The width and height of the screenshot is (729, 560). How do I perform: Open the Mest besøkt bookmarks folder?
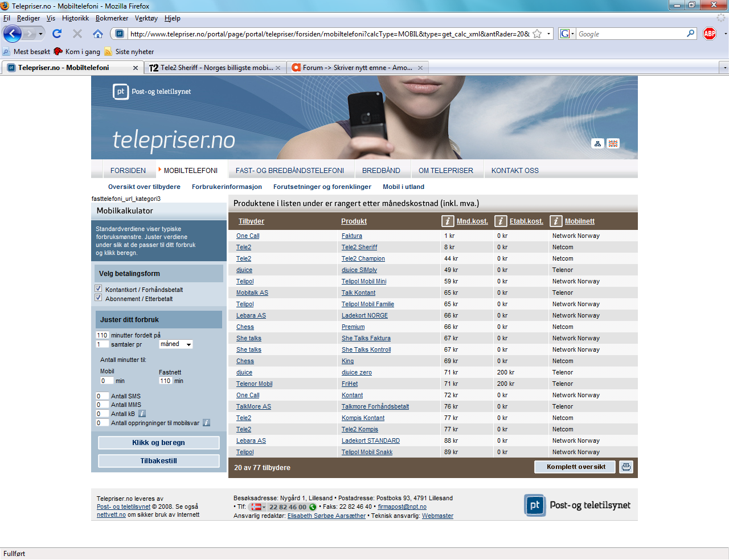[26, 52]
